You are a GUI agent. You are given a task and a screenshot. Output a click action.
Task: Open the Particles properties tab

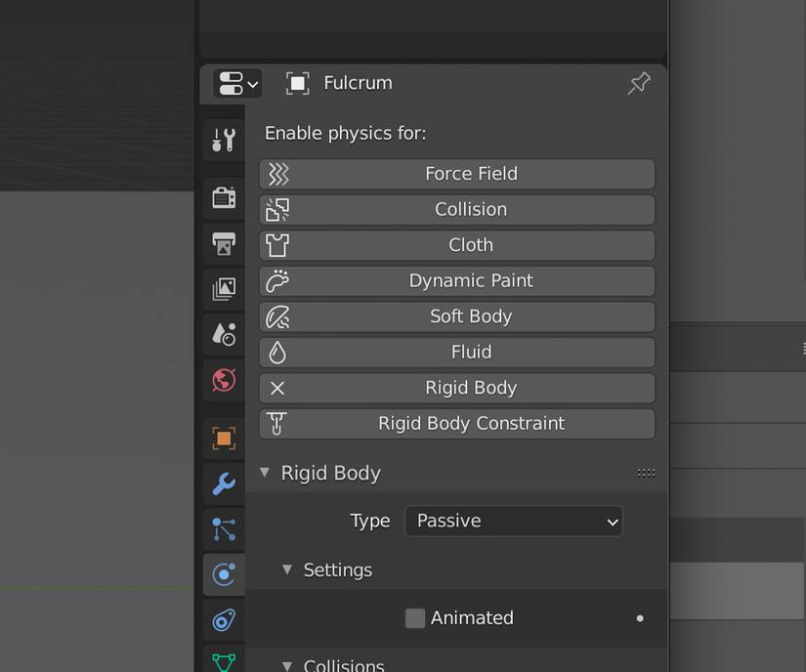tap(224, 529)
